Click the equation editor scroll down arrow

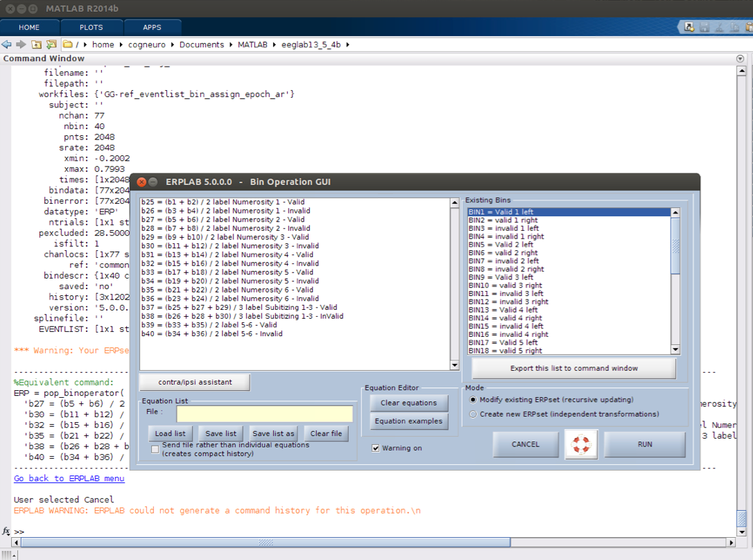[x=454, y=366]
